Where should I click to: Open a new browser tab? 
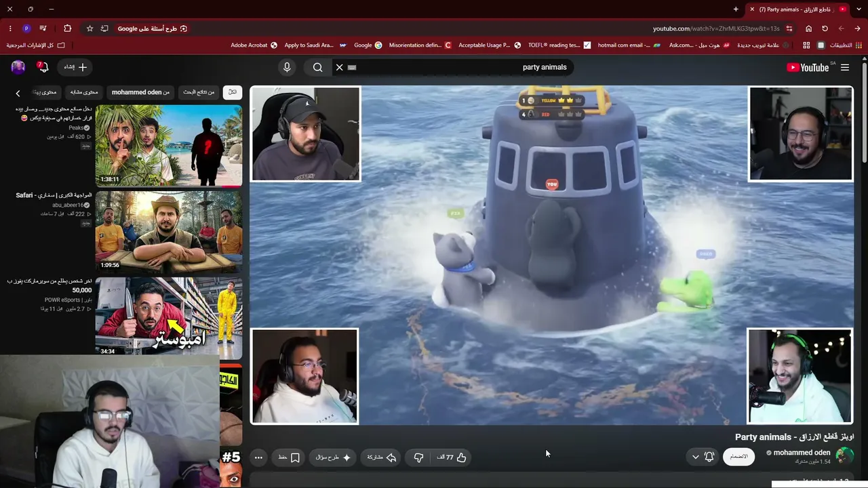point(736,9)
